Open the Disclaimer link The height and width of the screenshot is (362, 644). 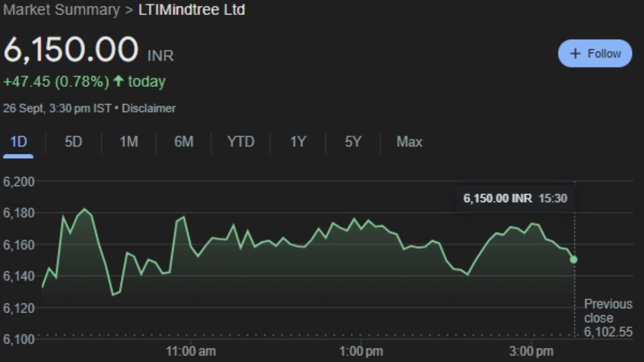tap(149, 108)
